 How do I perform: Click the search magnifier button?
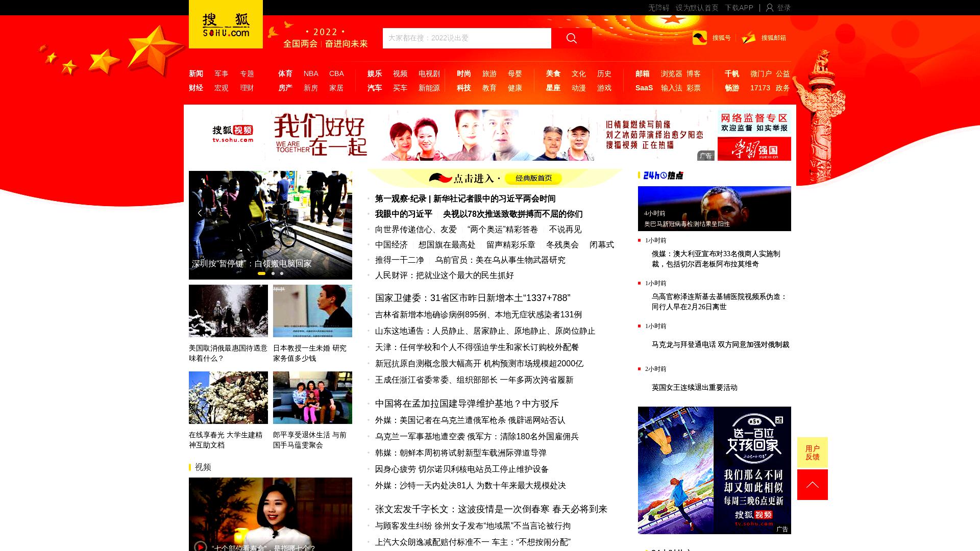pyautogui.click(x=572, y=38)
